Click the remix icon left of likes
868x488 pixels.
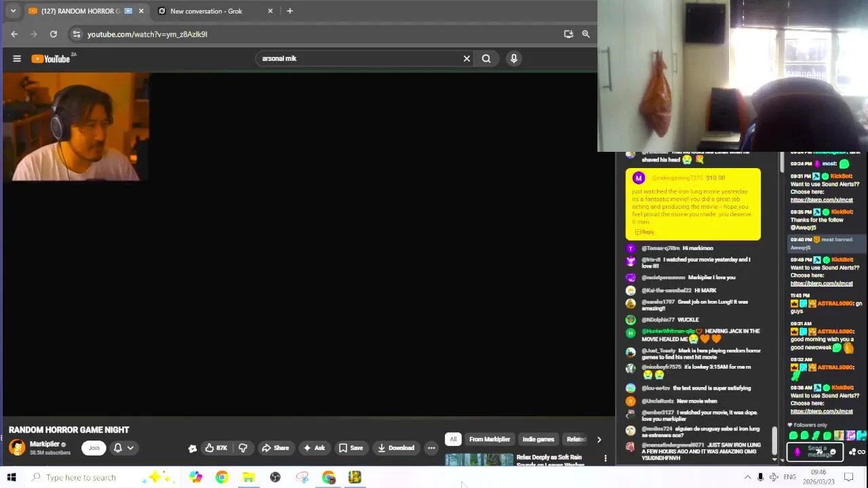(193, 448)
